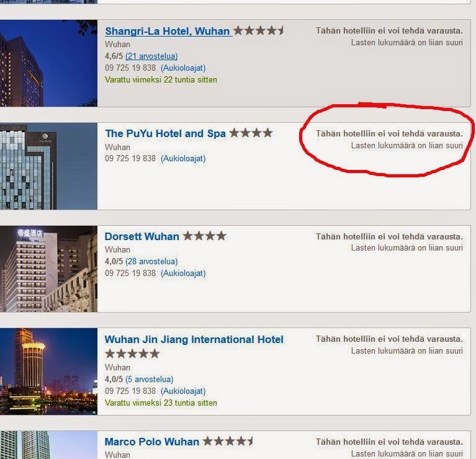Click Aukioloajat link under Shangri-La Hotel
476x459 pixels.
tap(183, 68)
